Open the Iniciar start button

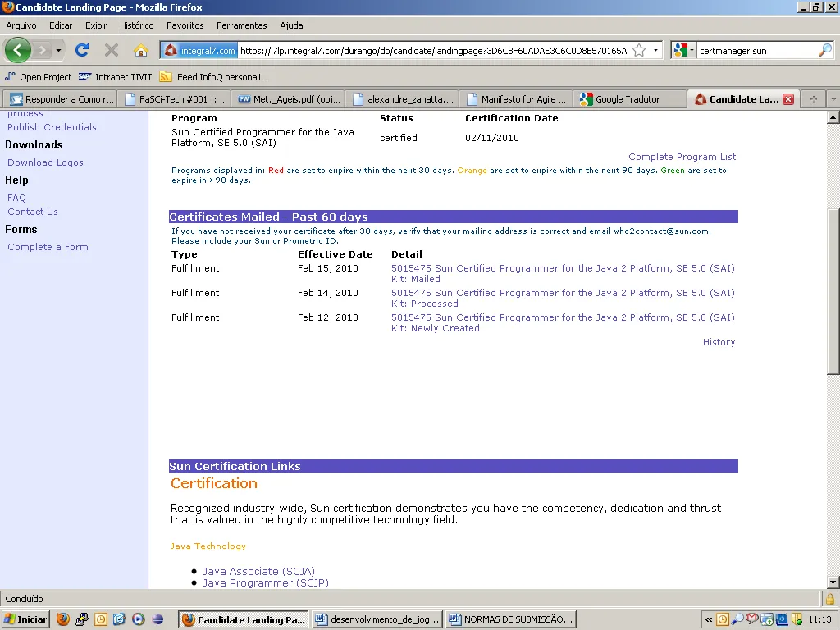click(x=25, y=619)
